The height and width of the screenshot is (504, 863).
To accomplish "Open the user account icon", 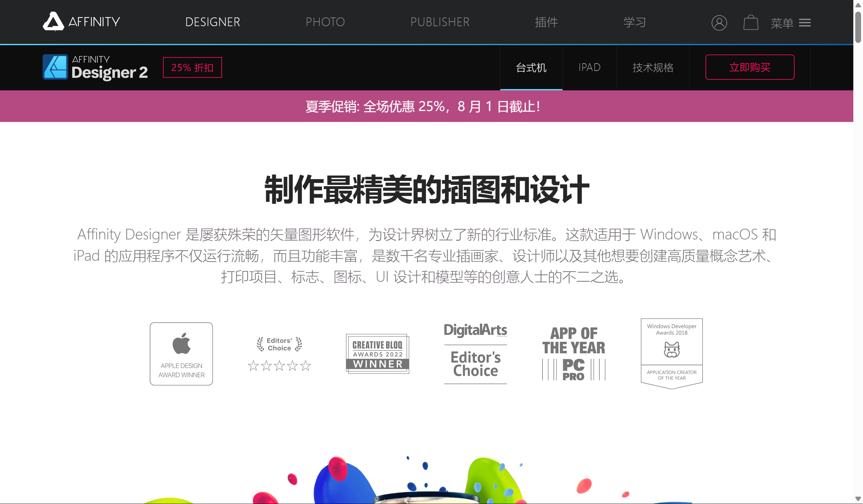I will 719,23.
